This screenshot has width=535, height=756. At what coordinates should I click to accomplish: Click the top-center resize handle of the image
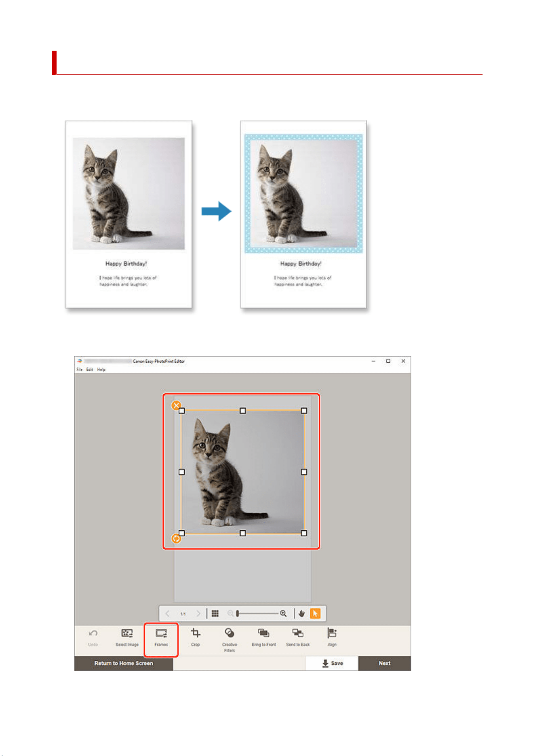(x=243, y=411)
